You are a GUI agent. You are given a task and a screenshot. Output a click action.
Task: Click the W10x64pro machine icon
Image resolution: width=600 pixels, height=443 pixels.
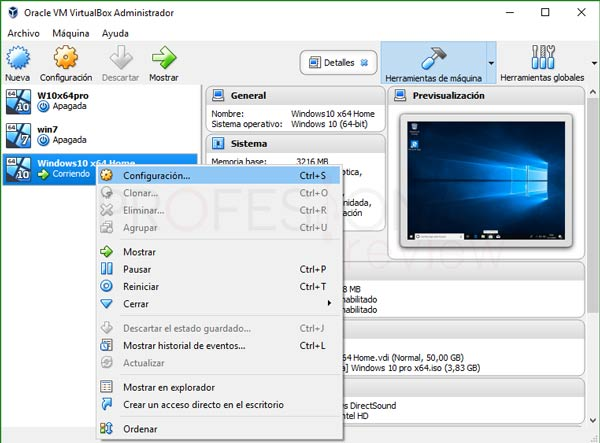point(18,101)
